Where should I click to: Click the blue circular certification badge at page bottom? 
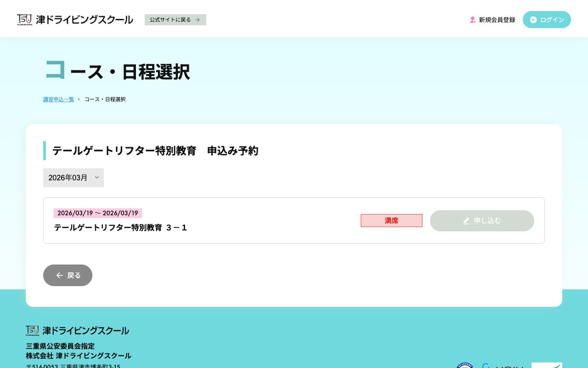[465, 367]
